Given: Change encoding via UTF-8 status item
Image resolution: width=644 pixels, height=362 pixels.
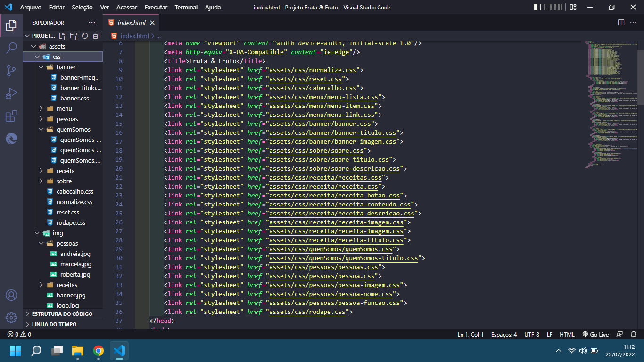Looking at the screenshot, I should pos(532,334).
